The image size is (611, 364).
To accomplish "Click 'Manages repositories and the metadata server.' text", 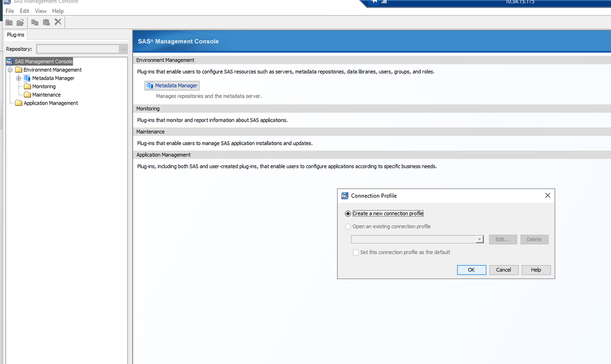I will tap(209, 96).
